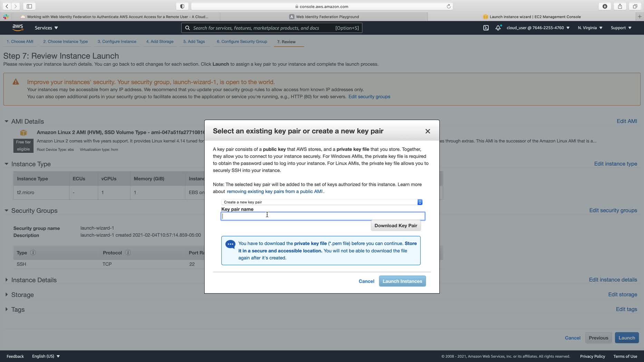Click info icon next to Protocol column
The width and height of the screenshot is (644, 362).
pos(128,253)
